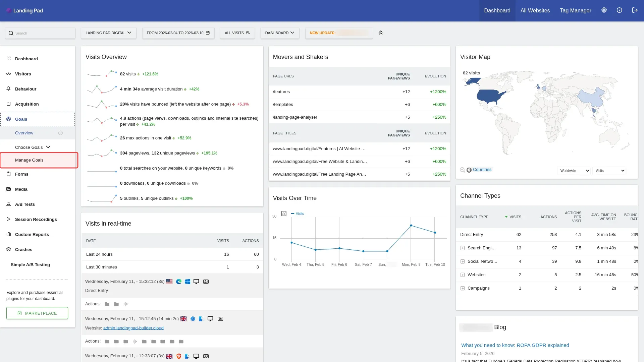Collapse the filter bar with the double chevron
644x362 pixels.
(381, 33)
